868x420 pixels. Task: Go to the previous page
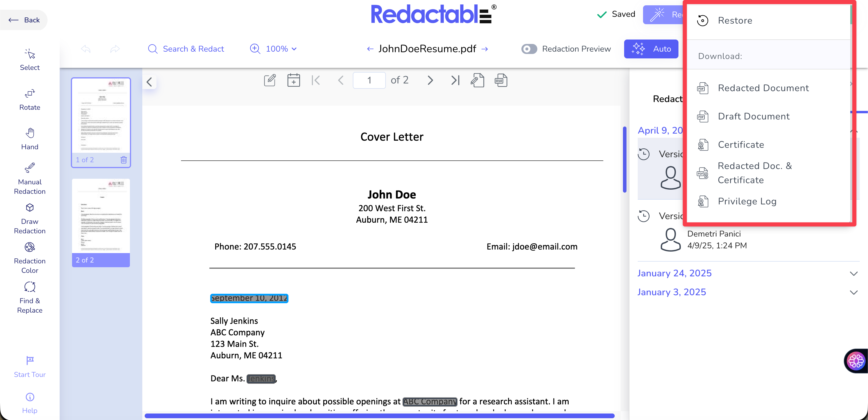coord(341,81)
